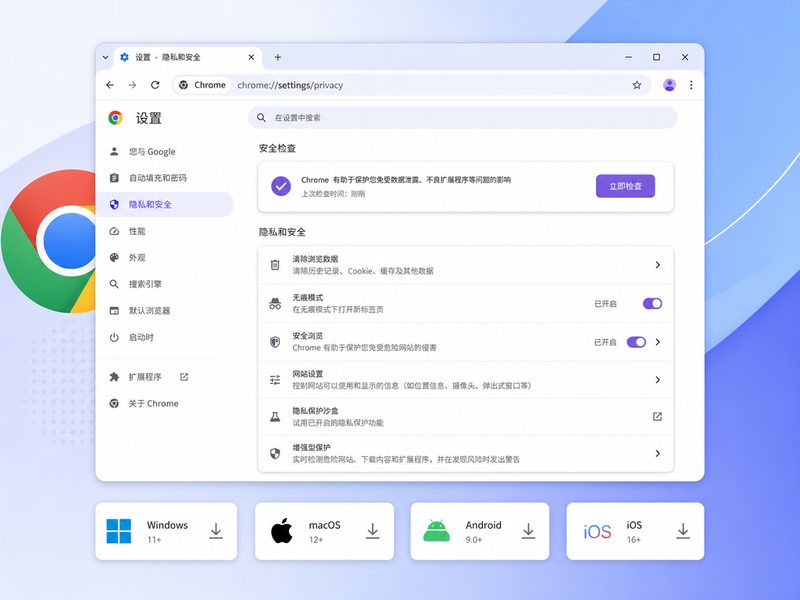The height and width of the screenshot is (600, 800).
Task: Open 外观 in sidebar
Action: pyautogui.click(x=165, y=258)
